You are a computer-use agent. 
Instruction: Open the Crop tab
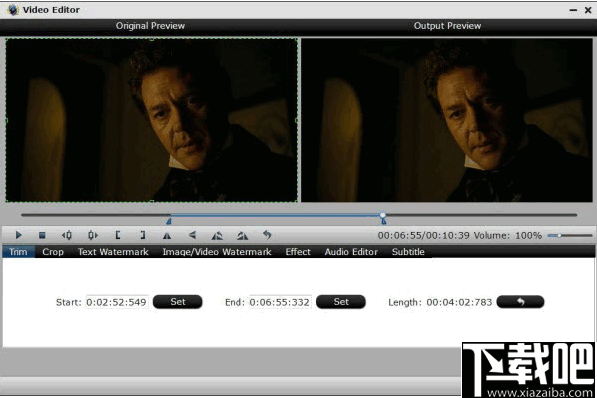point(53,252)
